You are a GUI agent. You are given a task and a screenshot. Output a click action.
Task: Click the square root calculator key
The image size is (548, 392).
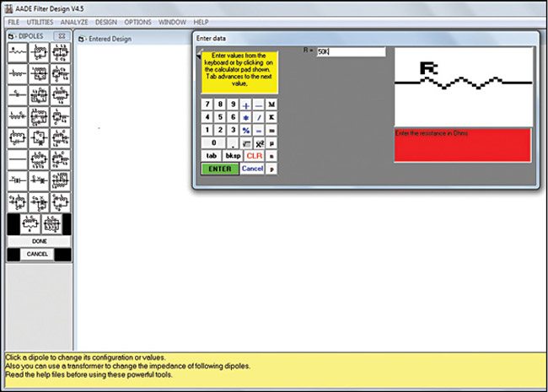pyautogui.click(x=245, y=143)
